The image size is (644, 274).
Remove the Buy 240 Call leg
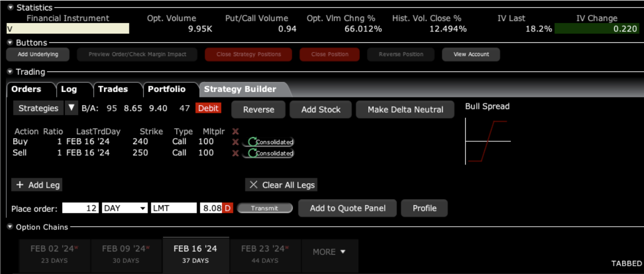tap(236, 142)
